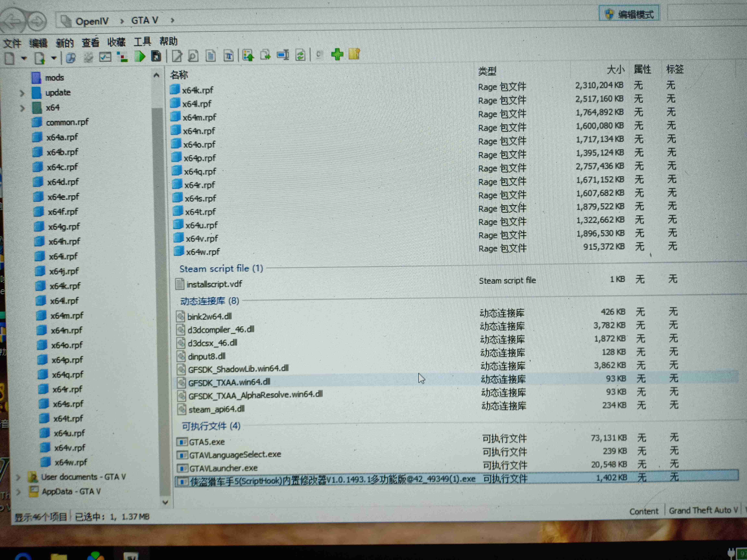Click the edit page with pencil icon

pos(177,56)
